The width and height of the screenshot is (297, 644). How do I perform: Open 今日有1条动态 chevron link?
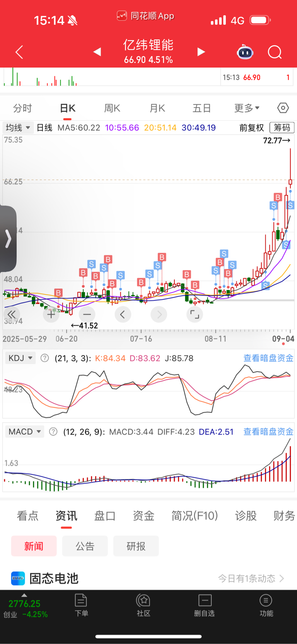[251, 578]
